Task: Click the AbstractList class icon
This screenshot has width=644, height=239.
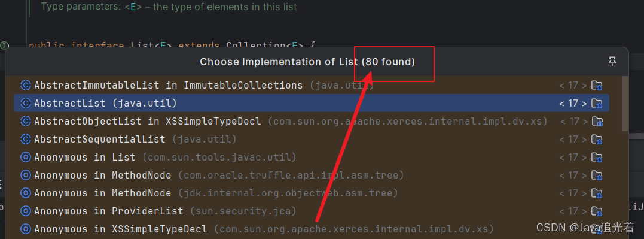Action: (x=26, y=103)
